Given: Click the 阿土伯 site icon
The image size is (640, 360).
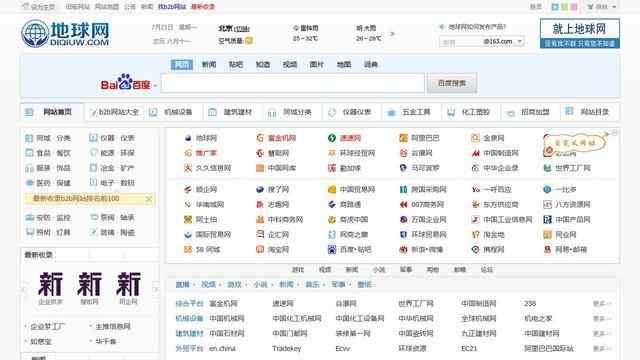Looking at the screenshot, I should [188, 220].
